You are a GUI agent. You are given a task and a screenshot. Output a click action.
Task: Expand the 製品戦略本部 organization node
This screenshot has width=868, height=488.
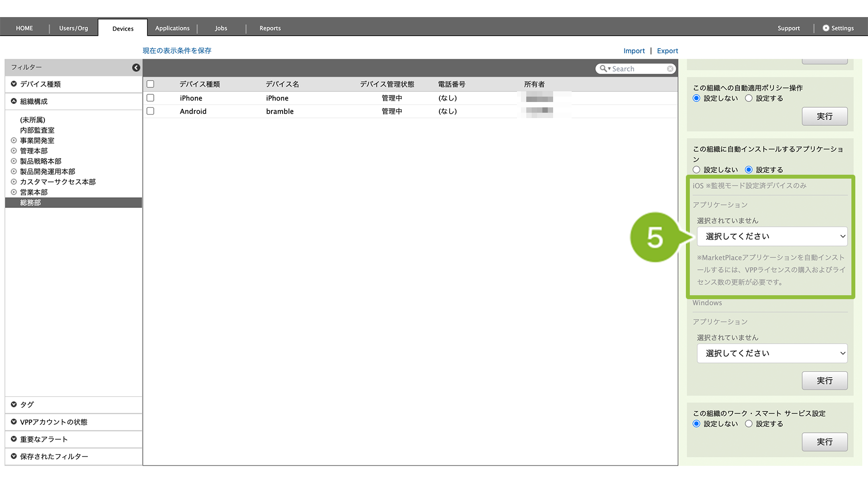pyautogui.click(x=14, y=161)
